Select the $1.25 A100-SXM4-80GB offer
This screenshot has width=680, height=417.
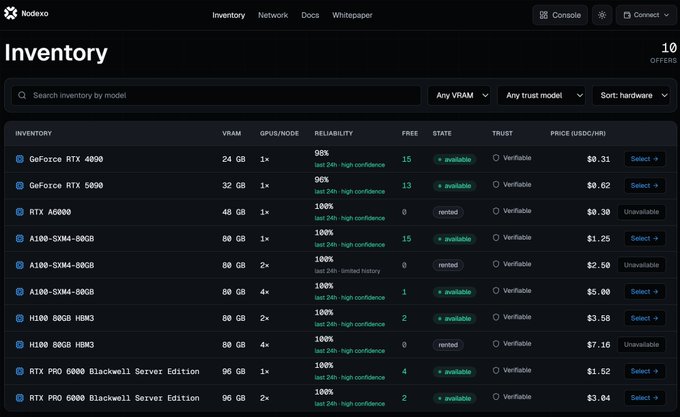click(644, 238)
